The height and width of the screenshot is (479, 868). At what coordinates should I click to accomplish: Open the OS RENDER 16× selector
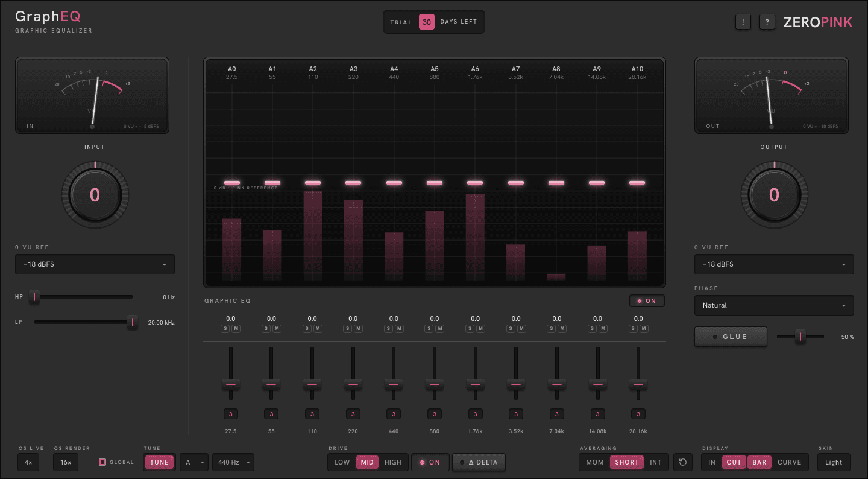66,462
